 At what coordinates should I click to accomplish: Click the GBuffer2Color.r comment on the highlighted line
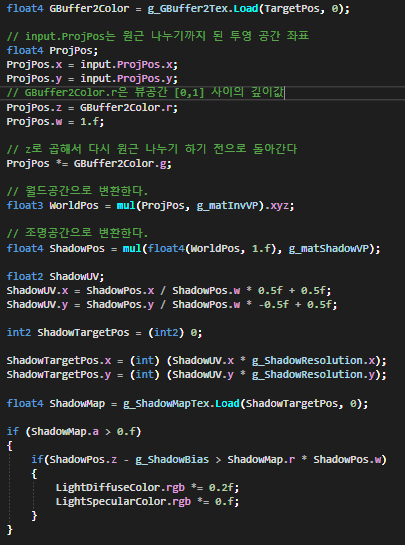coord(145,93)
